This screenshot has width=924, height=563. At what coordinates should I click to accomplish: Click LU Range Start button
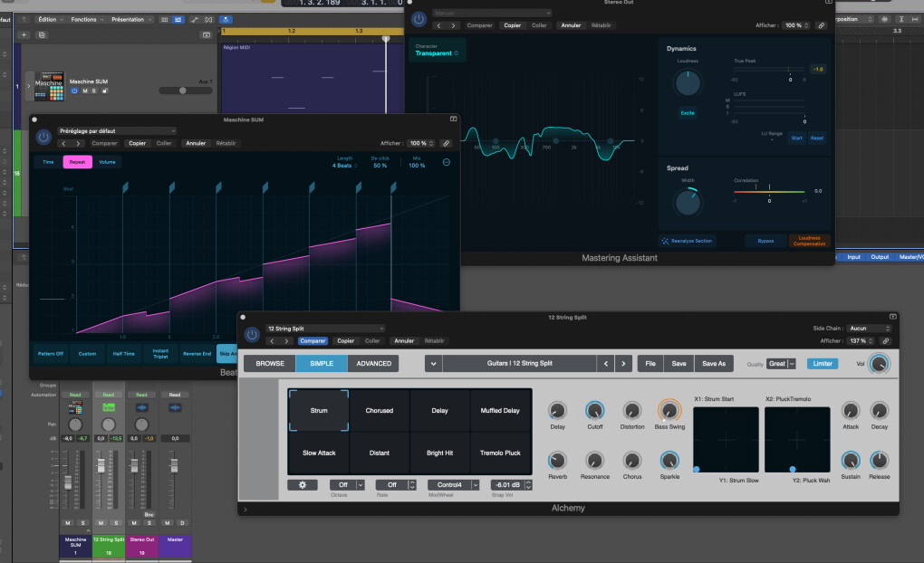796,138
